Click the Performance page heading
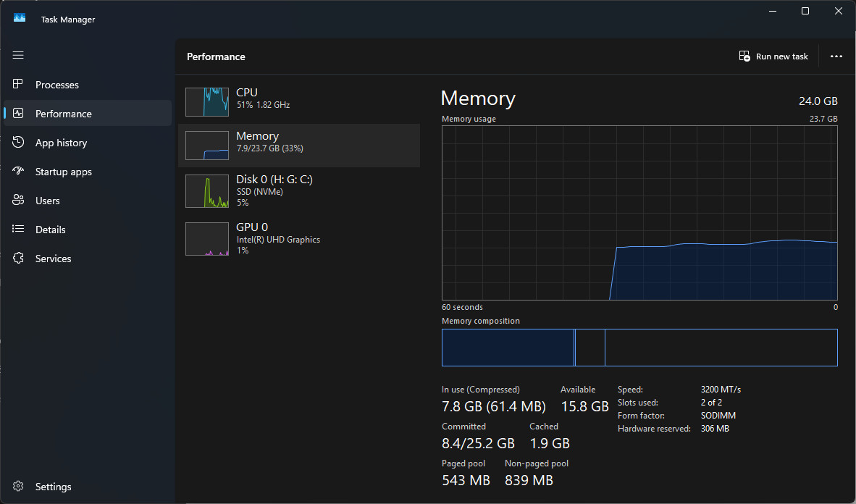Image resolution: width=856 pixels, height=504 pixels. point(216,56)
